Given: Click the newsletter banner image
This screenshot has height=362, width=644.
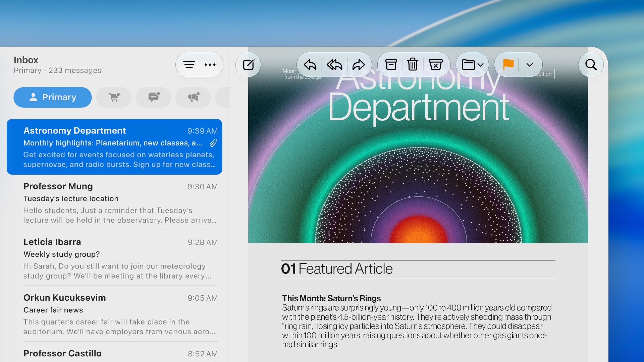Looking at the screenshot, I should 418,145.
